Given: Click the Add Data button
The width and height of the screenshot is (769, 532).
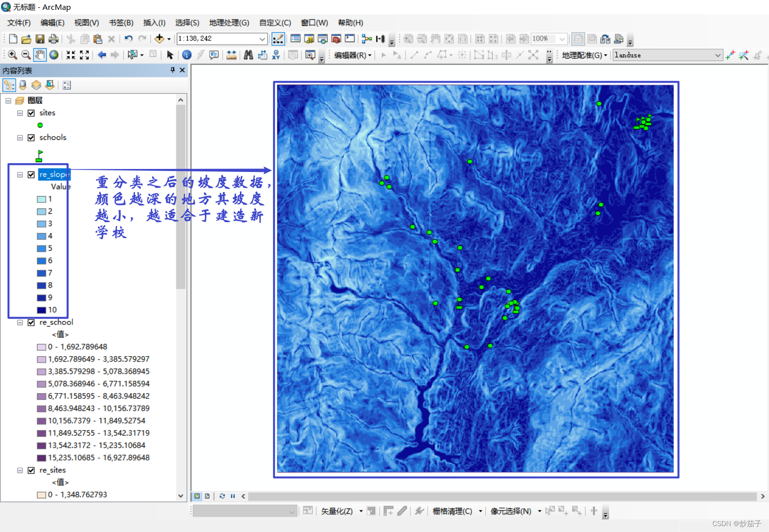Looking at the screenshot, I should (159, 39).
